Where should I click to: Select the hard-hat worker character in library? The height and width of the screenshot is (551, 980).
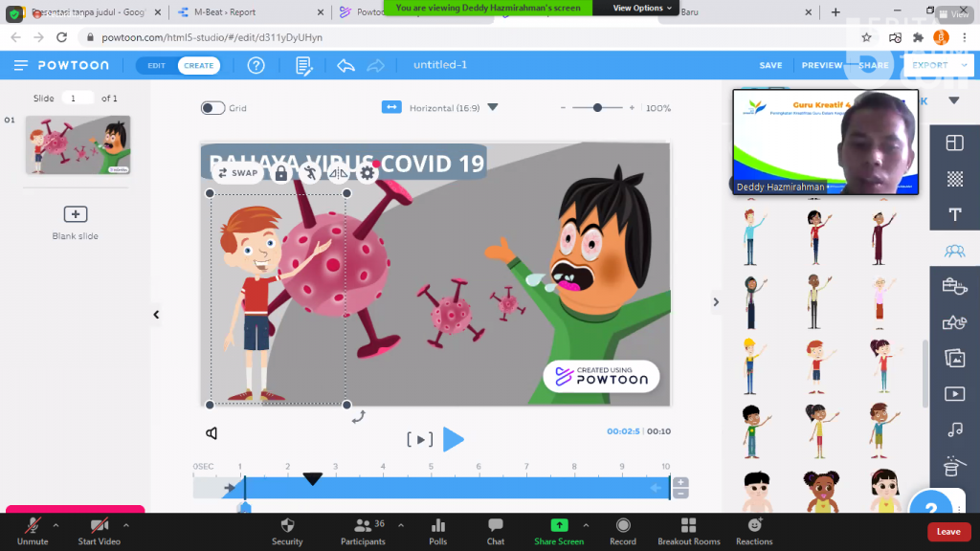751,366
